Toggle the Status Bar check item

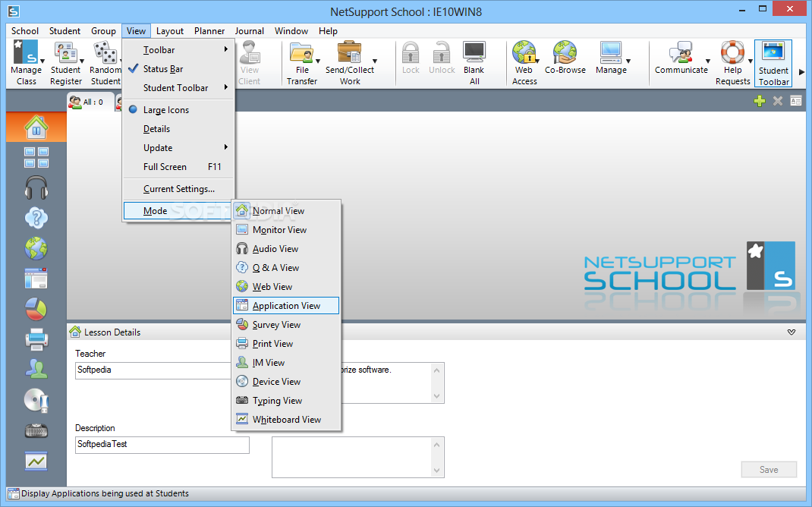[x=178, y=69]
